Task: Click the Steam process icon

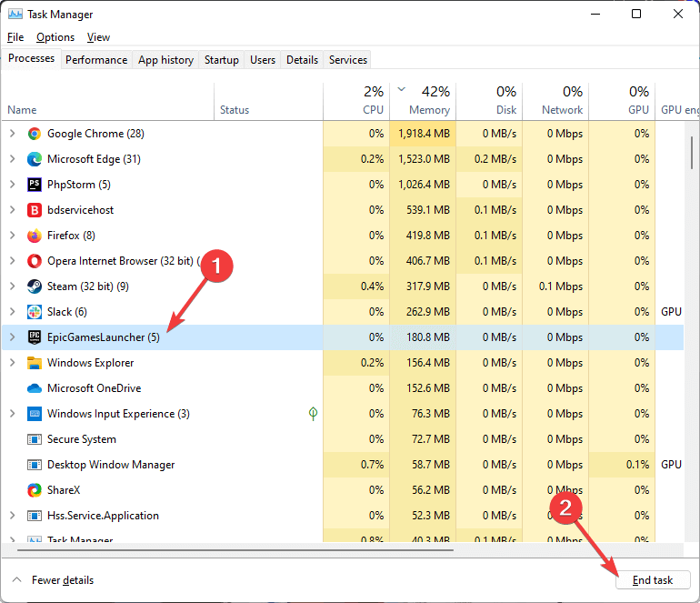Action: [x=35, y=286]
